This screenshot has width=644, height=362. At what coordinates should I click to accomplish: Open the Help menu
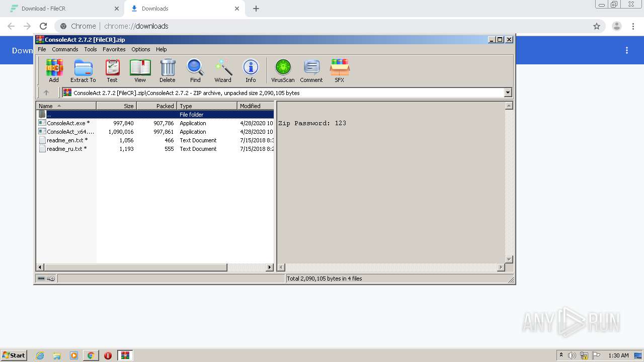(162, 49)
